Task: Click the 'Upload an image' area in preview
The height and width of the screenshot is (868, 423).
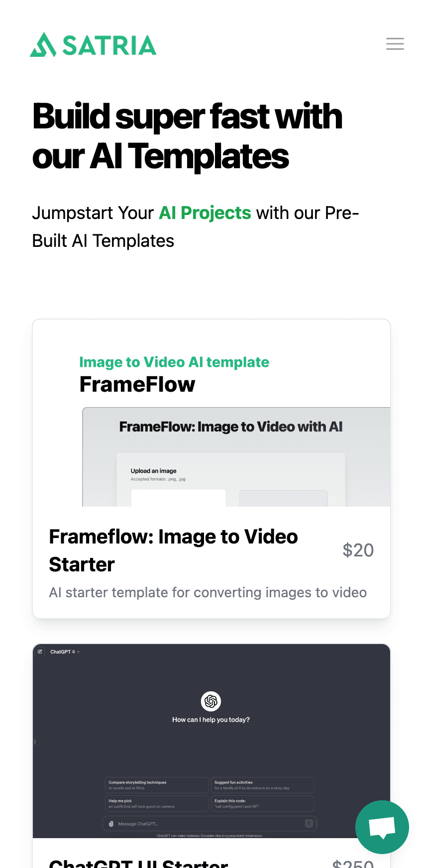Action: point(153,471)
